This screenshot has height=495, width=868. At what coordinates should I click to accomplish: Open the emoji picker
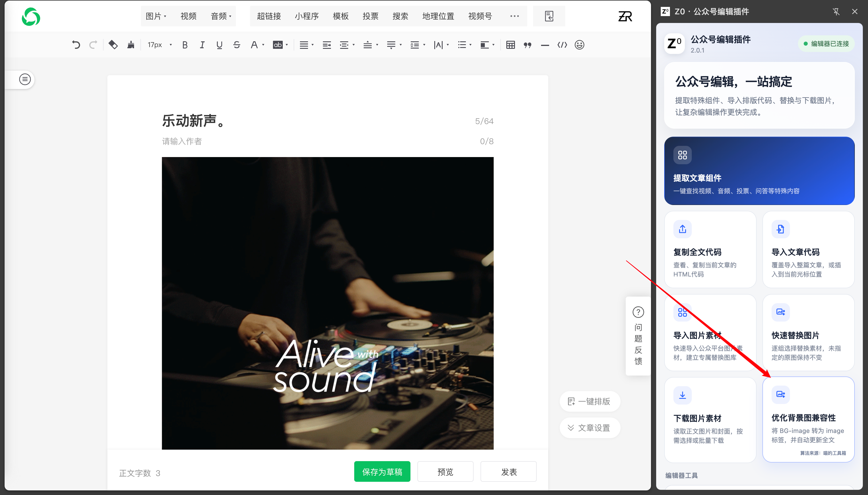click(580, 45)
